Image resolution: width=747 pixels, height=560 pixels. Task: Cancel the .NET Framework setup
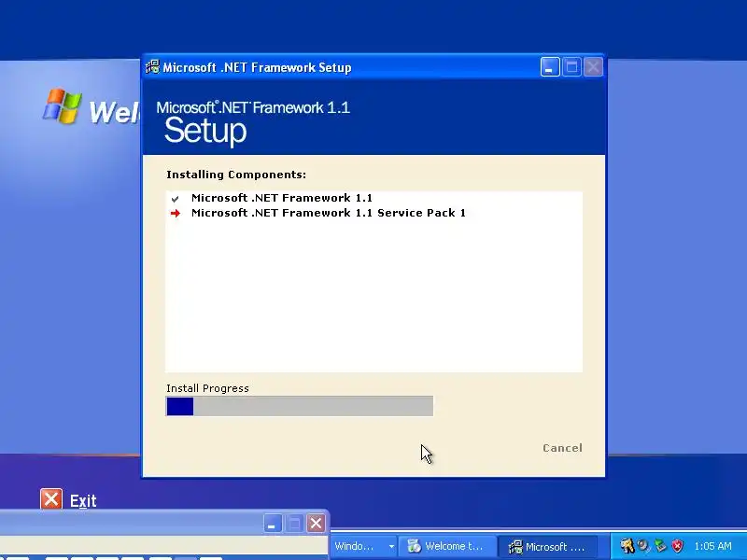(562, 448)
